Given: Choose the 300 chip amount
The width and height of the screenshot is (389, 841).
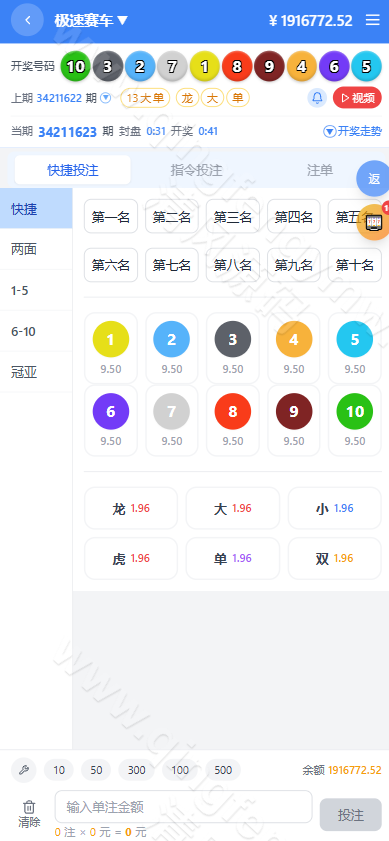Looking at the screenshot, I should (136, 770).
